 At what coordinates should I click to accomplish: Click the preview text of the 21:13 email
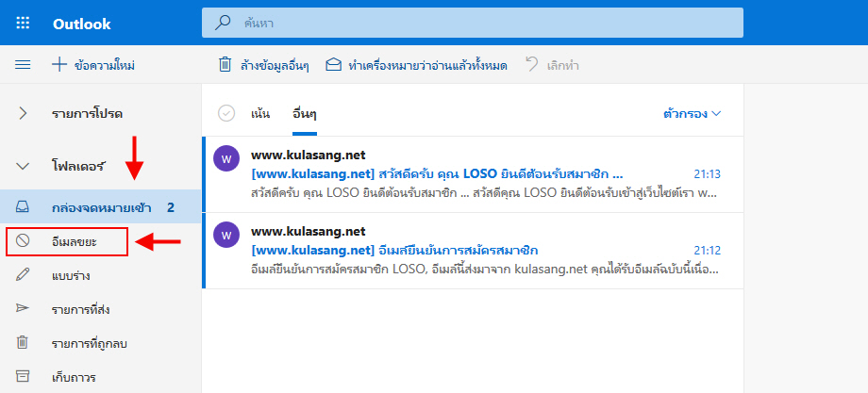coord(484,194)
